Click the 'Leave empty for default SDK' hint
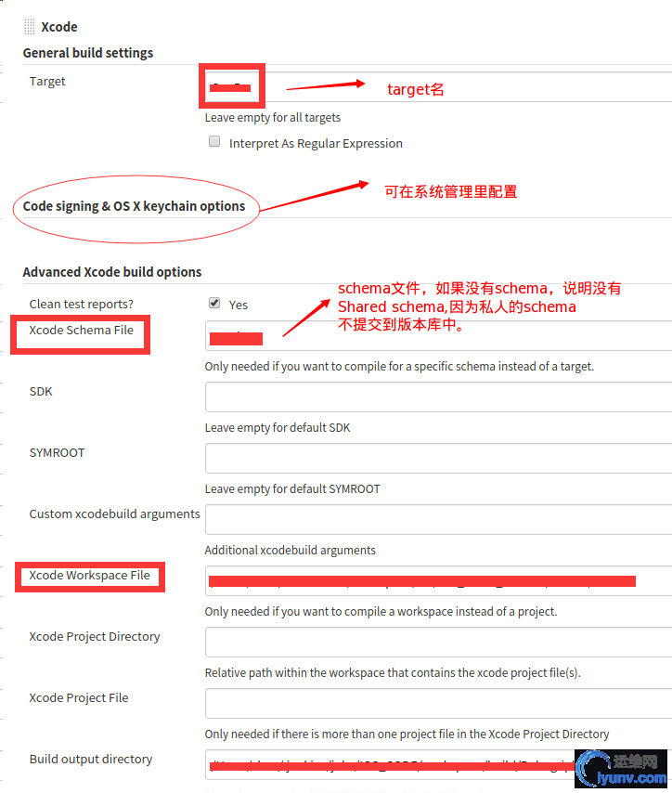The image size is (672, 793). coord(278,428)
